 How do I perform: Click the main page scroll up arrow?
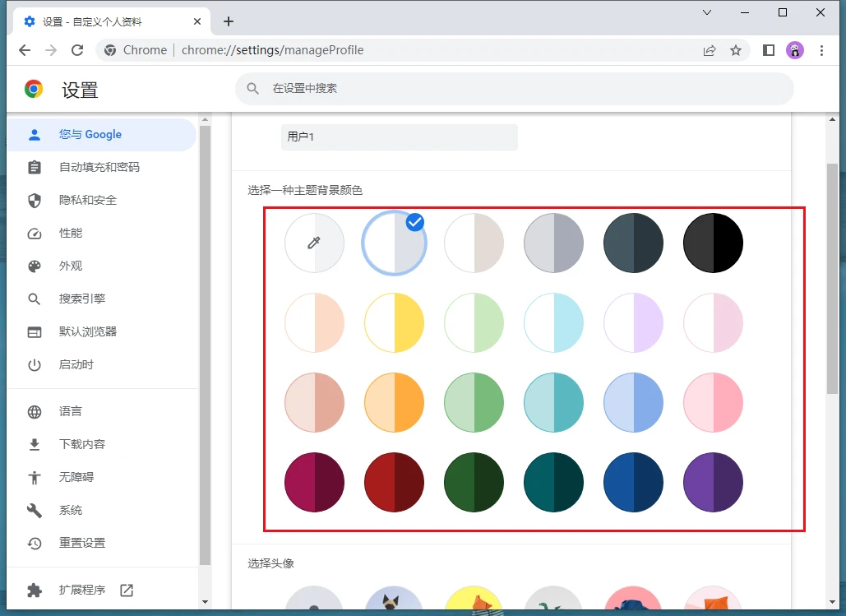tap(833, 119)
